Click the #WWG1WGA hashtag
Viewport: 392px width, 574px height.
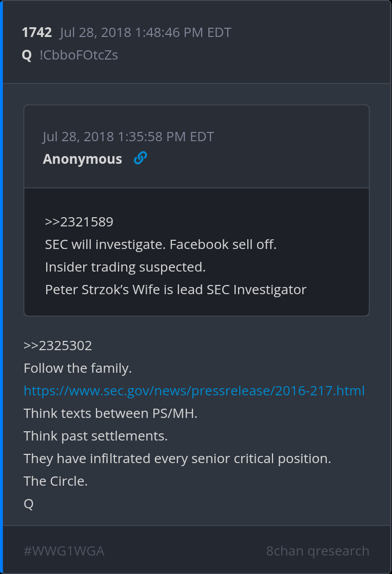pyautogui.click(x=64, y=551)
